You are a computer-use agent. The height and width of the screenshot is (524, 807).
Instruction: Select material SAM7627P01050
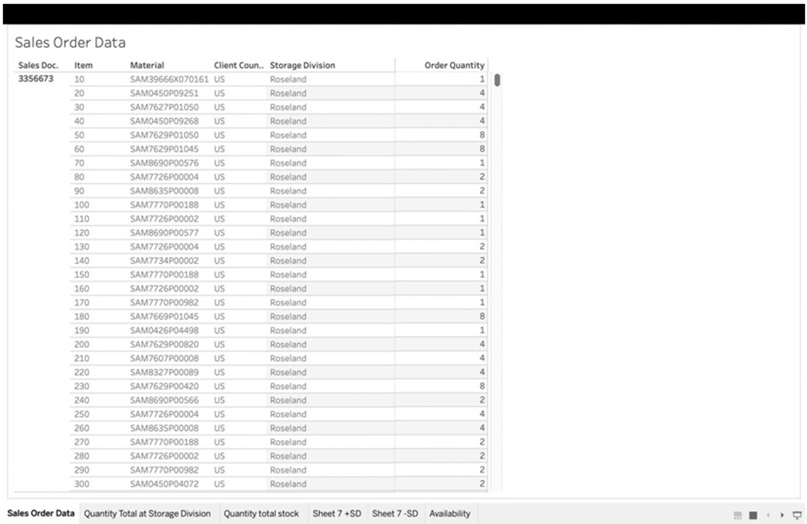click(164, 107)
